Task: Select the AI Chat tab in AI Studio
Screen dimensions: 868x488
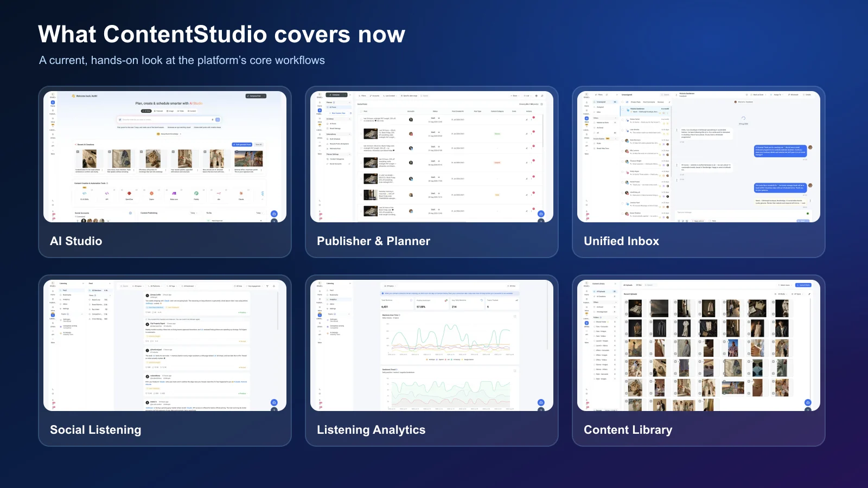Action: click(x=146, y=111)
